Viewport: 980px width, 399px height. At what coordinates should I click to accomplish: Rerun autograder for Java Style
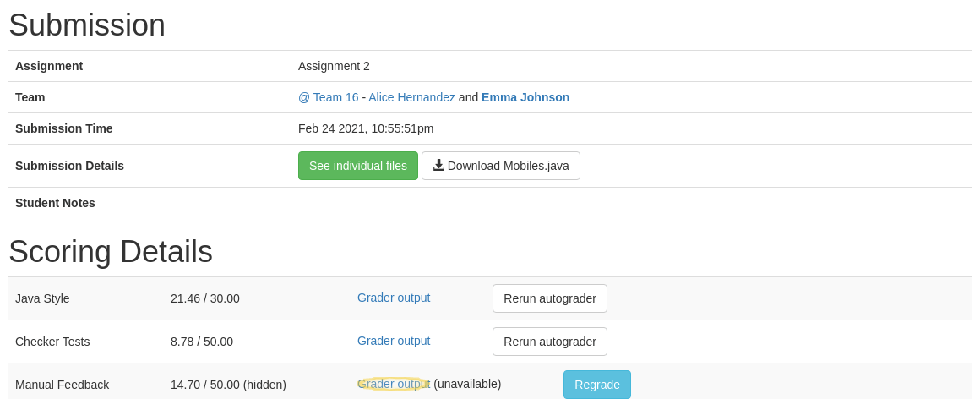[550, 298]
